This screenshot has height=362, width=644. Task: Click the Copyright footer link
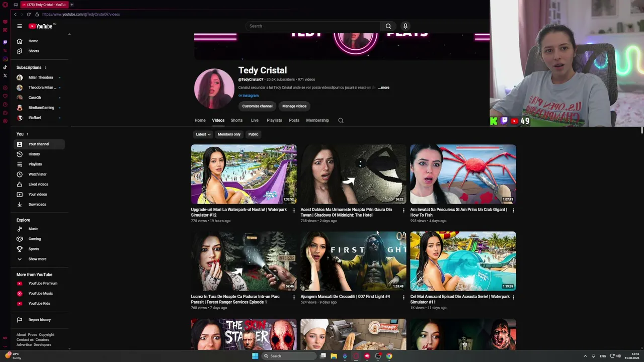click(x=46, y=335)
